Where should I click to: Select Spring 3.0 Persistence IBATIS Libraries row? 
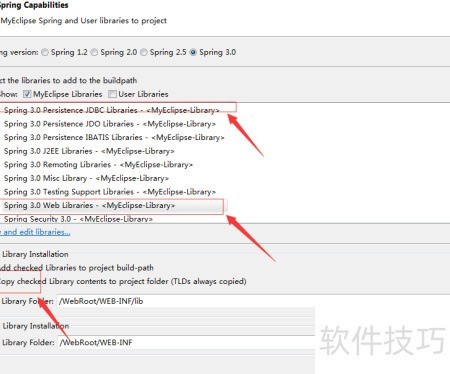(x=114, y=137)
